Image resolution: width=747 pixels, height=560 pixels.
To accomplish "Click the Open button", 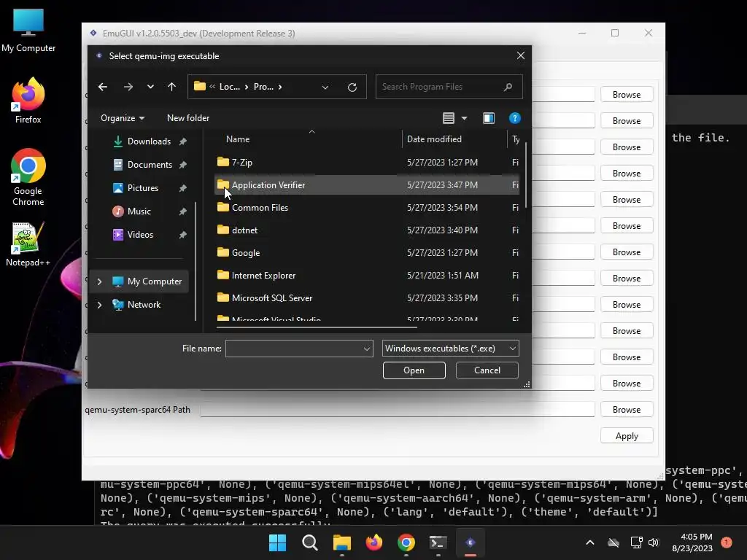I will tap(414, 370).
